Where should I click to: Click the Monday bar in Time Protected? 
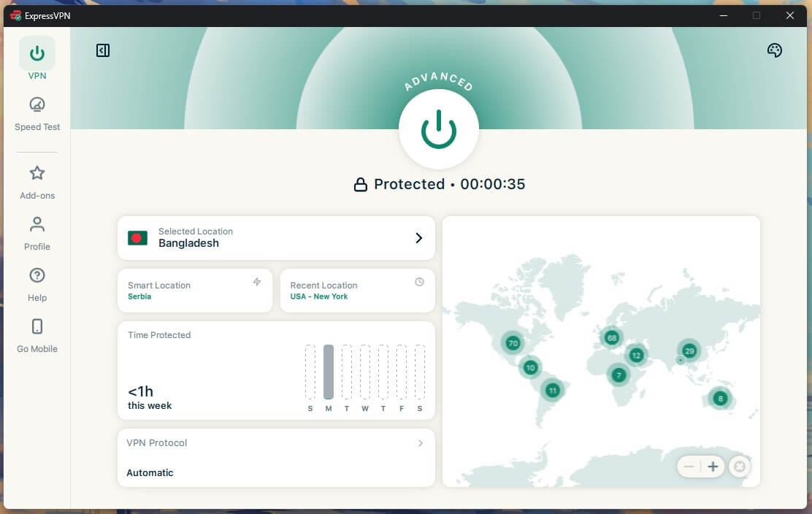329,372
